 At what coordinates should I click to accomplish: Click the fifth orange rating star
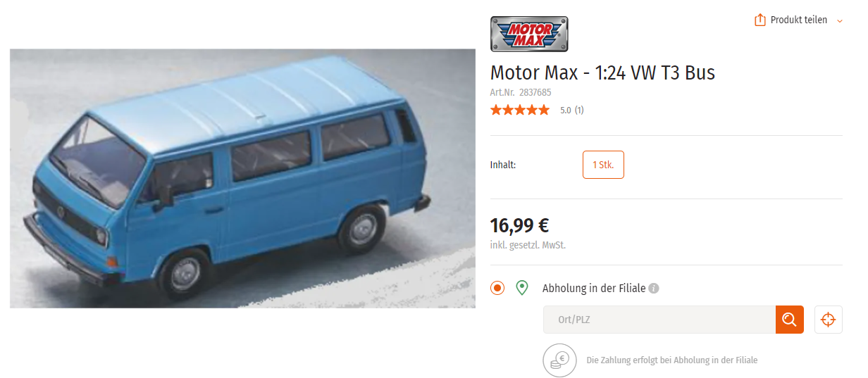[543, 110]
